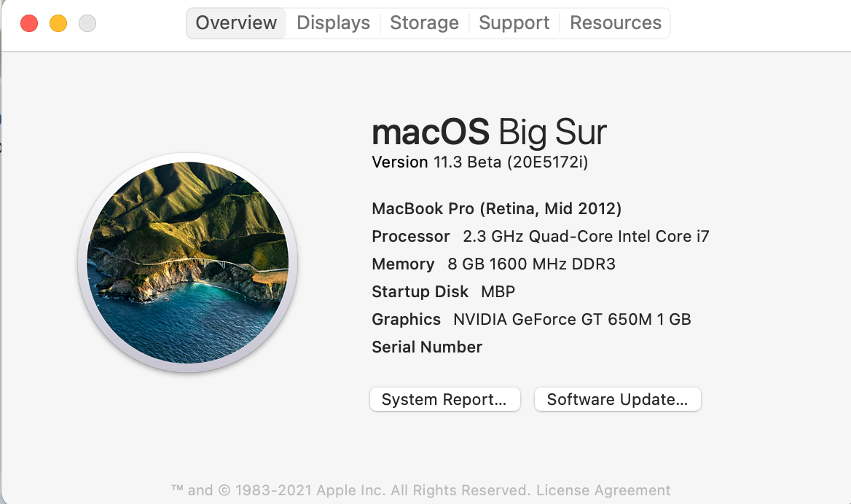Select the Serial Number label
Screen dimensions: 851x504
click(x=427, y=347)
